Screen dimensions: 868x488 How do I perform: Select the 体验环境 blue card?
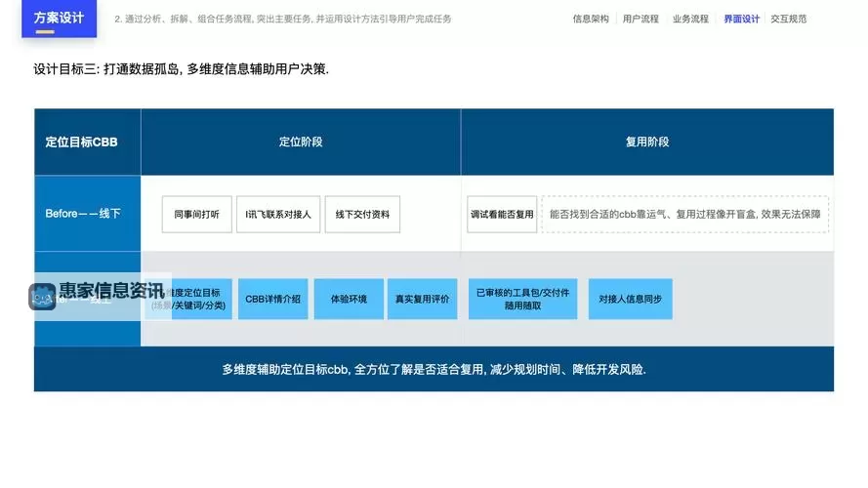[x=349, y=299]
